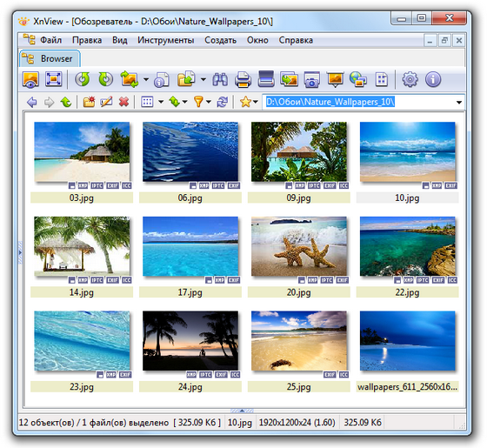Open file properties icon
The width and height of the screenshot is (487, 448).
tap(162, 79)
